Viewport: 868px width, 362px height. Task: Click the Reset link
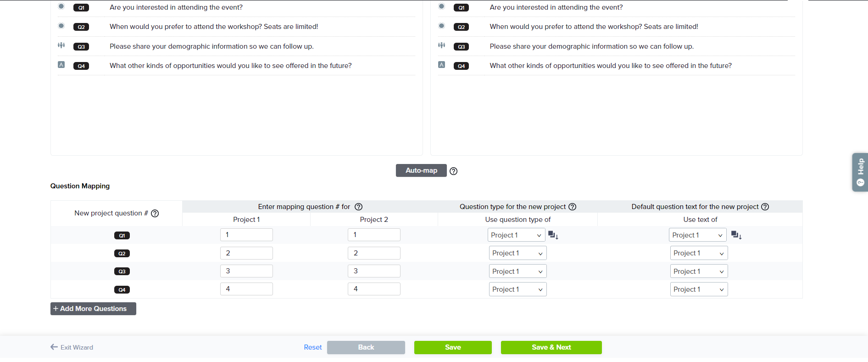312,347
